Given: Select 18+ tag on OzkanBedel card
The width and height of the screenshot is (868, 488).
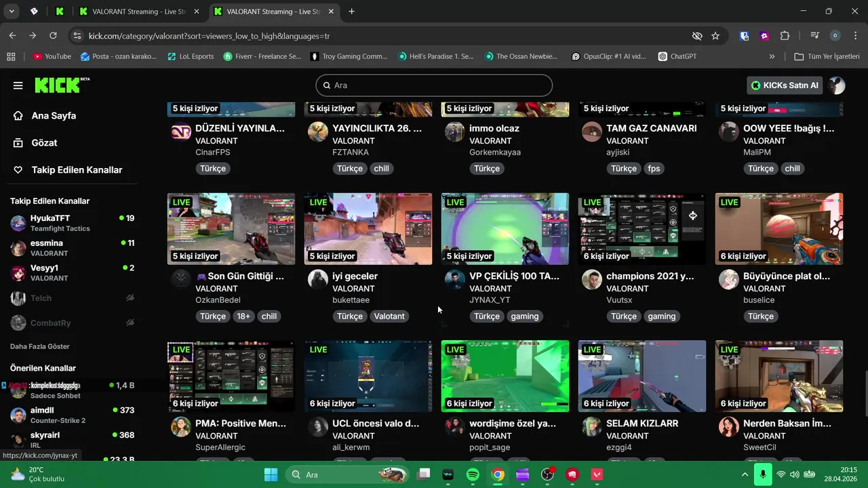Looking at the screenshot, I should pos(243,317).
